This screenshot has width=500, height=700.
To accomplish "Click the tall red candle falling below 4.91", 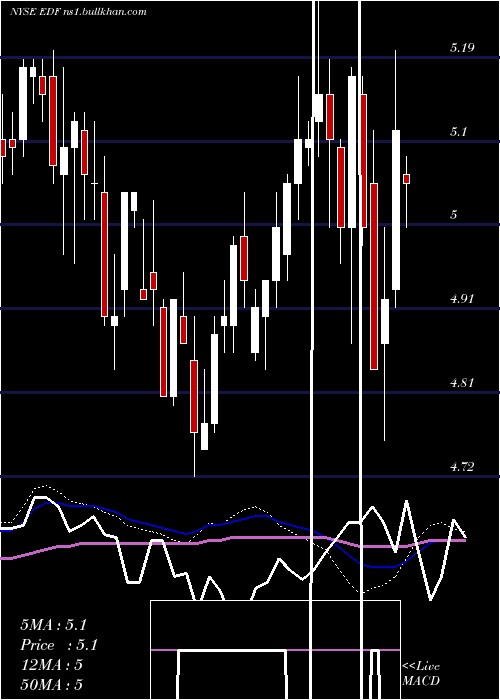I will [374, 276].
